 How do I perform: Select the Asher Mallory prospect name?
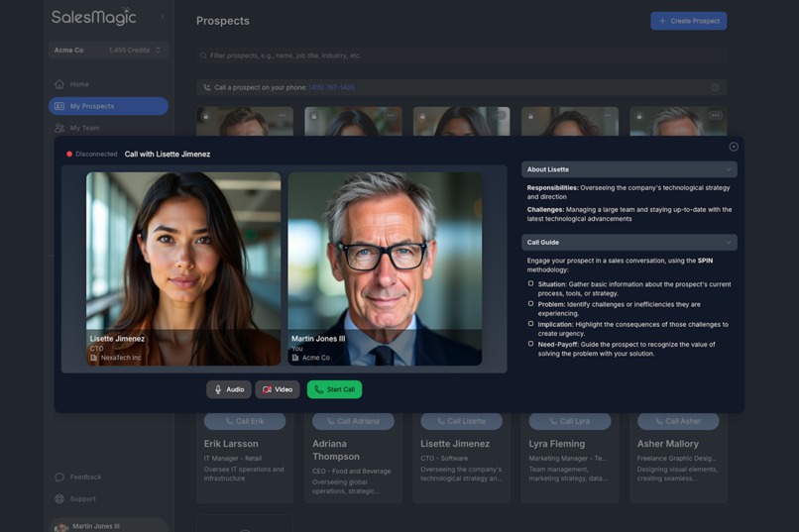[668, 444]
